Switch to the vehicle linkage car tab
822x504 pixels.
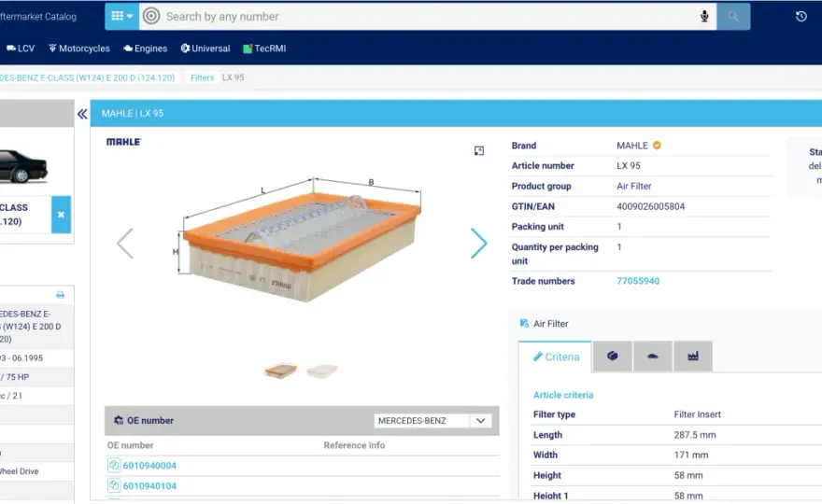652,357
